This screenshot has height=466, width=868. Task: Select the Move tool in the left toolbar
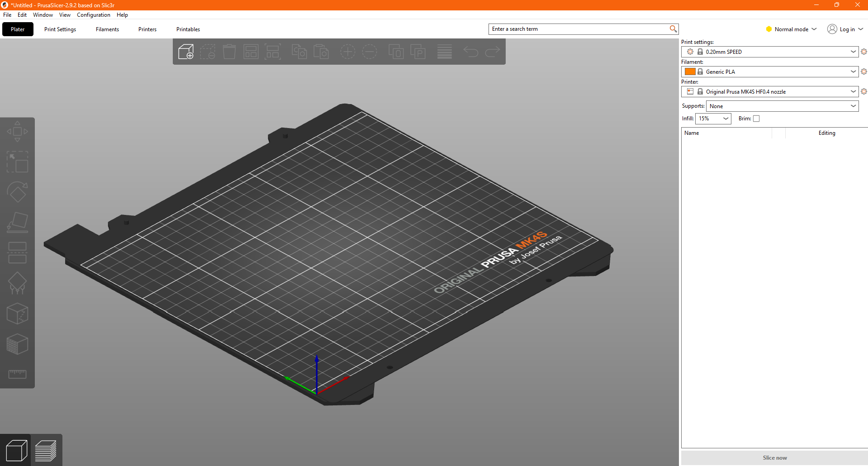pos(17,131)
